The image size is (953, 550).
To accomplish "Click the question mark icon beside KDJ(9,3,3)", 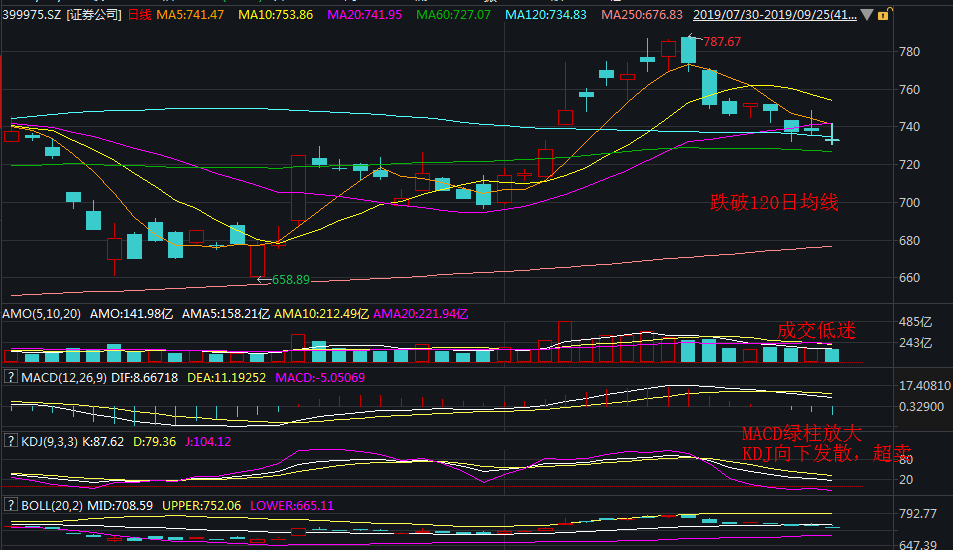I will (x=10, y=441).
